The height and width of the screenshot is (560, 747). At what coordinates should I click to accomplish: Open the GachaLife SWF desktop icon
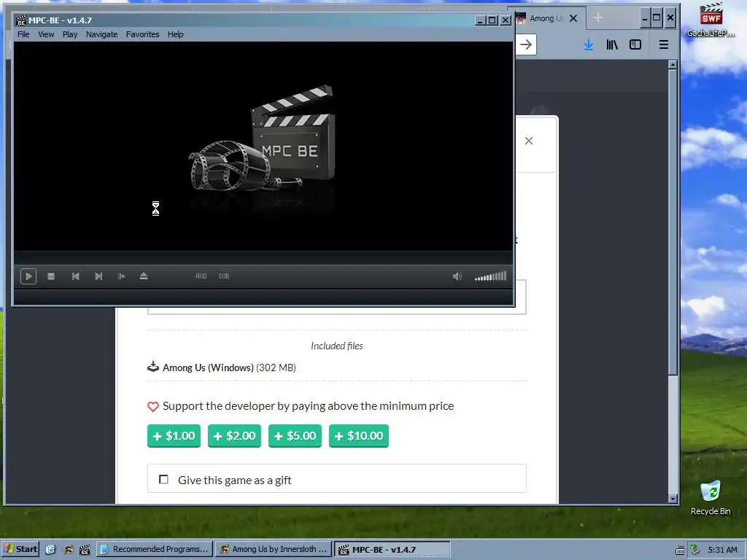point(711,20)
